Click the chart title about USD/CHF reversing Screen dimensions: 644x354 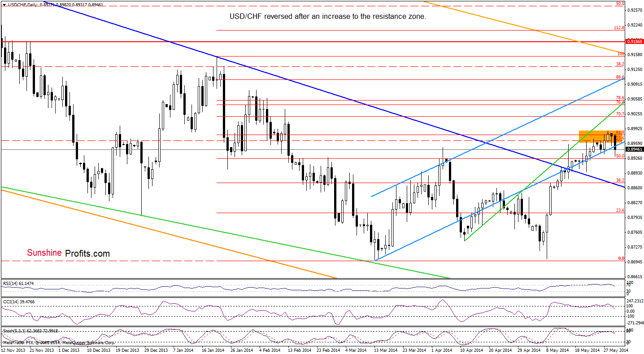pos(327,17)
